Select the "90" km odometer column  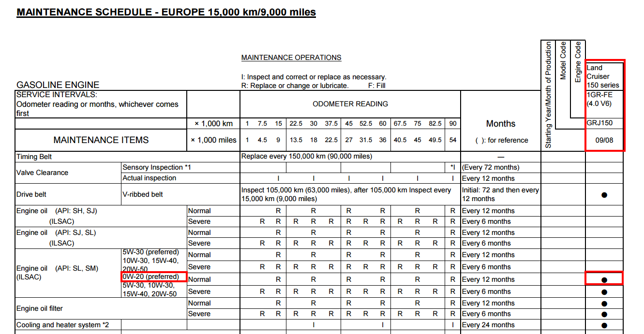coord(453,124)
